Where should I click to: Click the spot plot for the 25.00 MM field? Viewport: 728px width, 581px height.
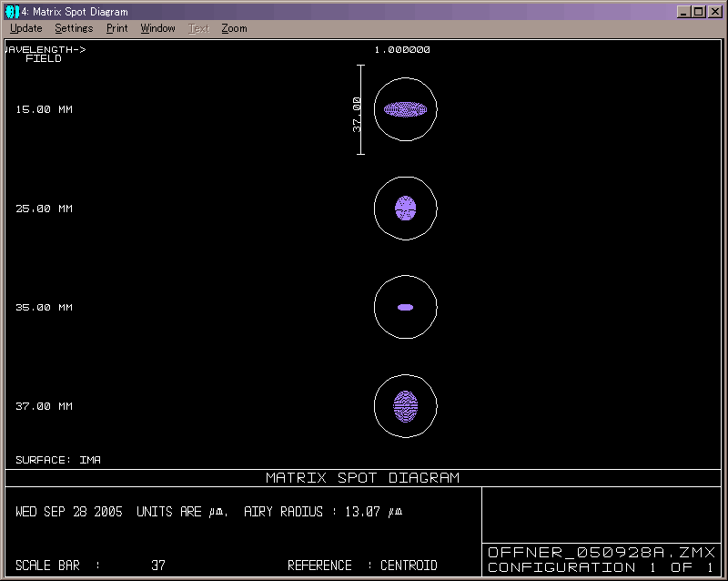point(405,209)
